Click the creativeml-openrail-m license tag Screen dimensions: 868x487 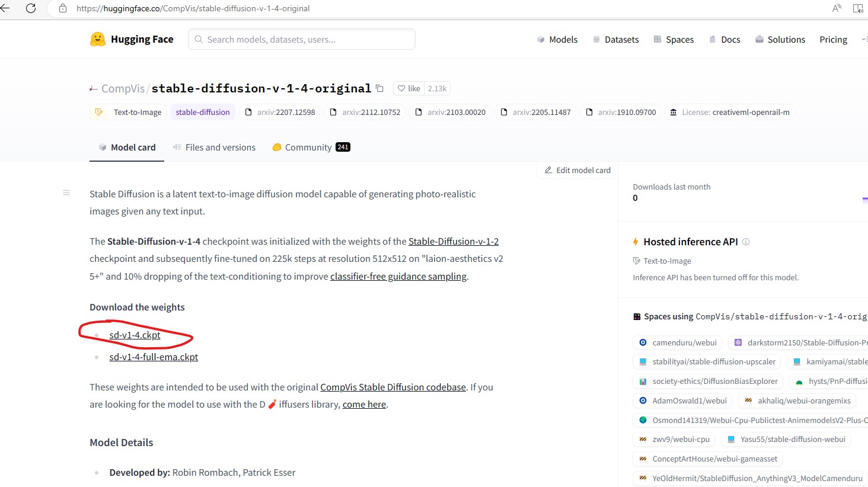pyautogui.click(x=729, y=112)
